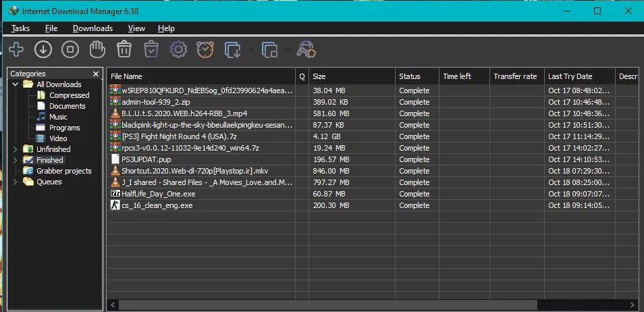Image resolution: width=644 pixels, height=312 pixels.
Task: Select the Video category
Action: point(58,138)
